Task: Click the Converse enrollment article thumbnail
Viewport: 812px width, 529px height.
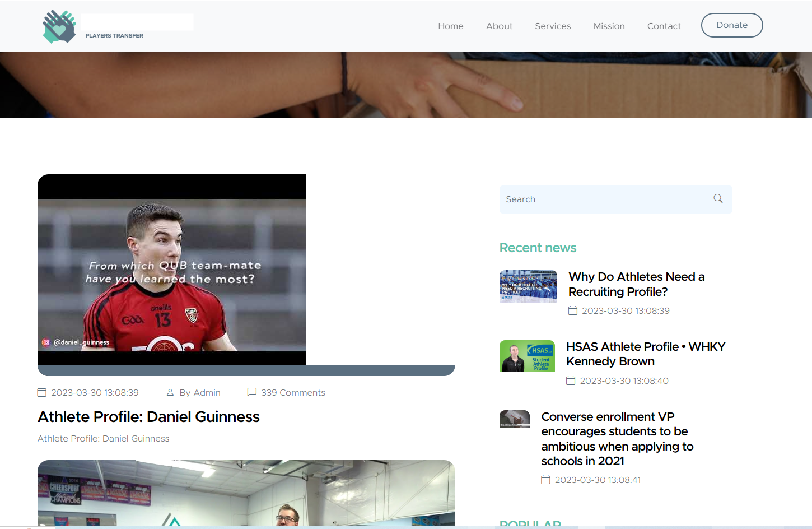Action: click(514, 419)
